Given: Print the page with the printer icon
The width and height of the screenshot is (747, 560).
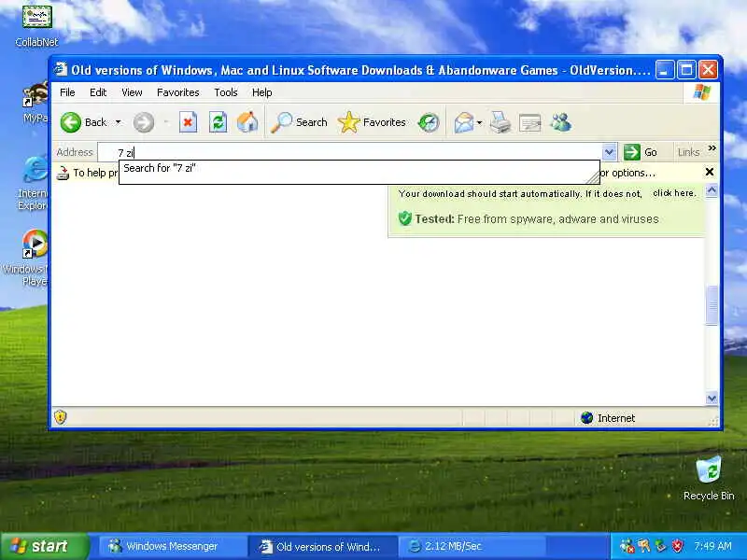Looking at the screenshot, I should click(x=500, y=122).
